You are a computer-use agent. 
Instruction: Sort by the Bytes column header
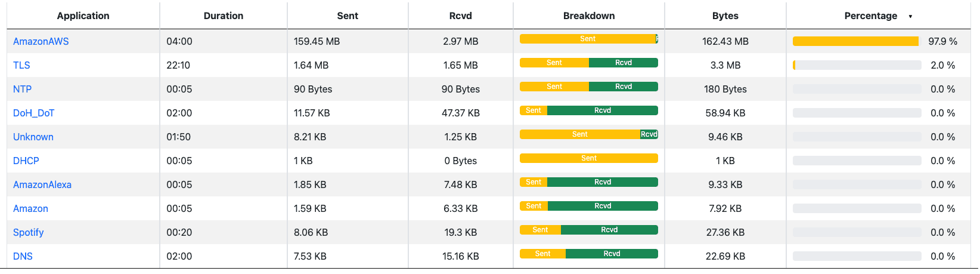[725, 16]
